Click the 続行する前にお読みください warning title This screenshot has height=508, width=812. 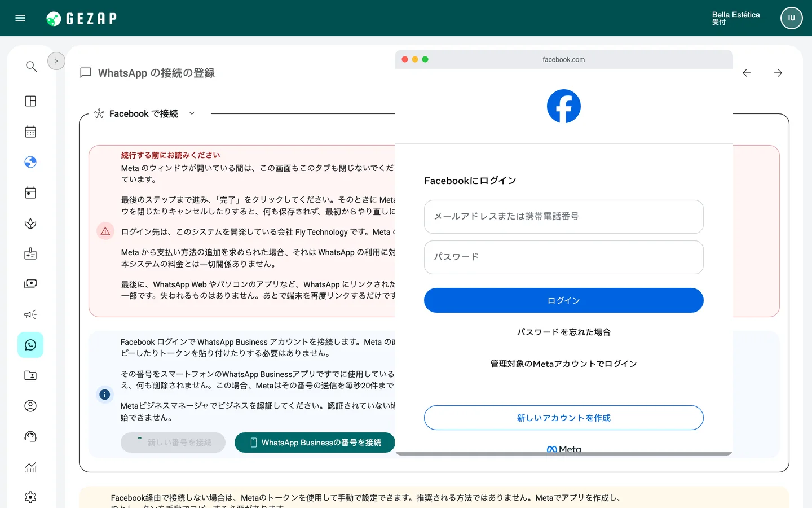click(x=170, y=155)
